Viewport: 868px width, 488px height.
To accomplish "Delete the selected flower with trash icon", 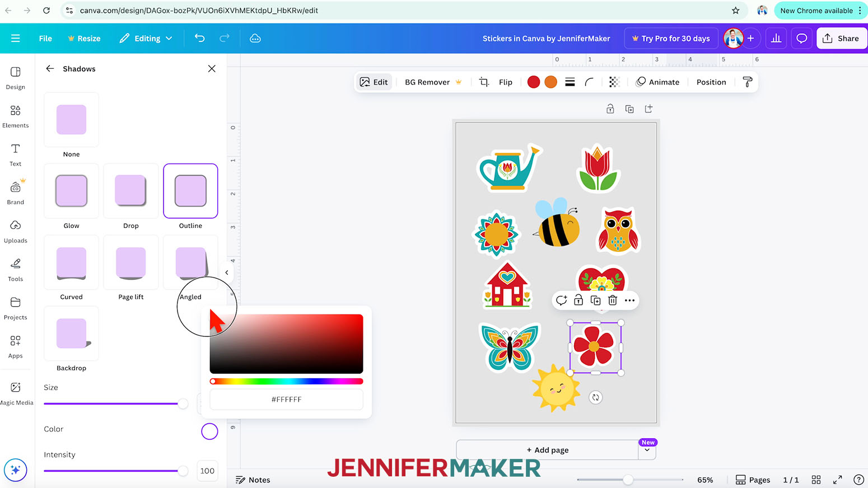I will click(x=613, y=301).
